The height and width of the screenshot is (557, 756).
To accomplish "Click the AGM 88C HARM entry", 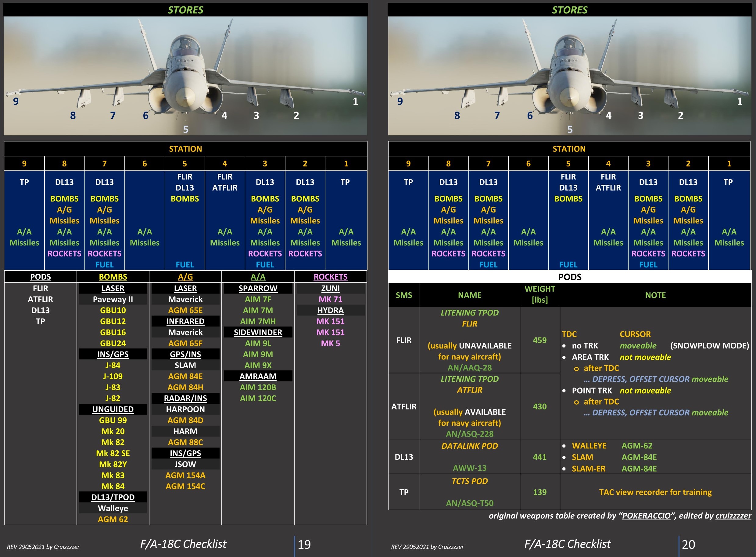I will pos(185,442).
